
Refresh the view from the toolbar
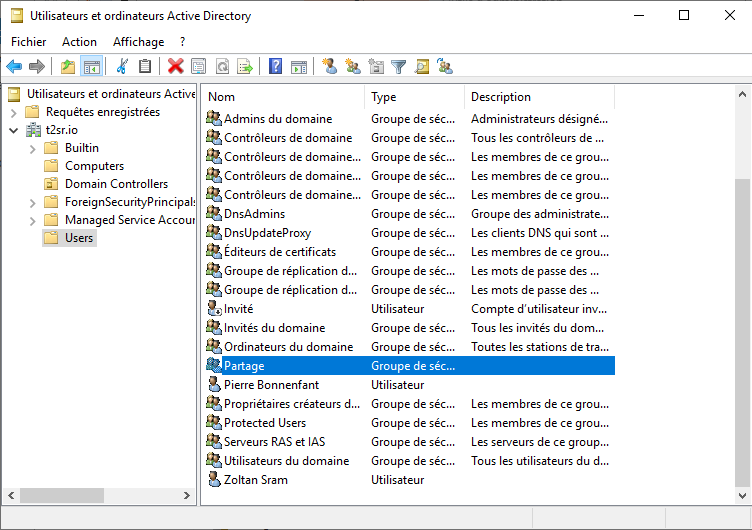coord(222,66)
